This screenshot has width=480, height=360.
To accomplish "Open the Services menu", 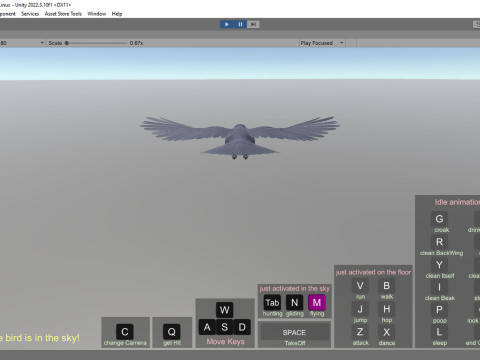I will (x=30, y=14).
